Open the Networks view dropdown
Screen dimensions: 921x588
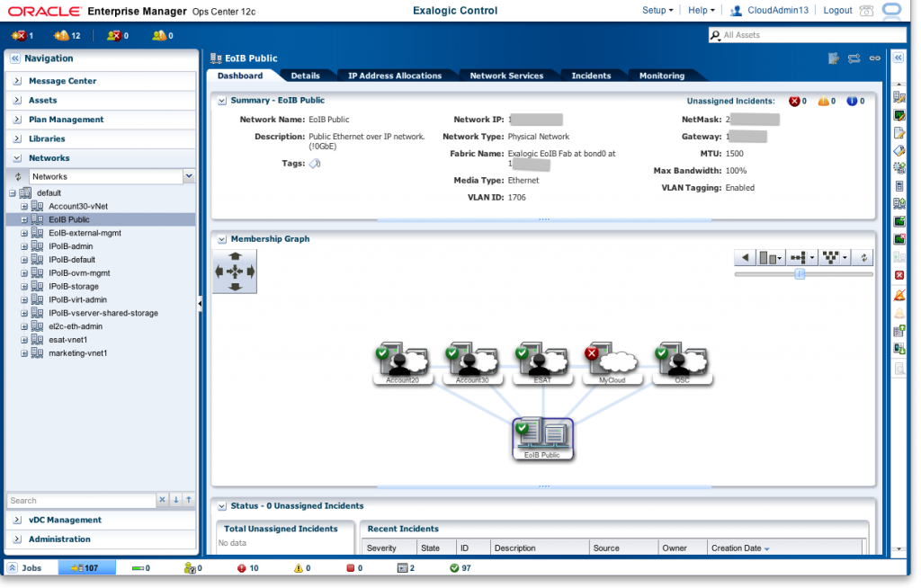189,175
